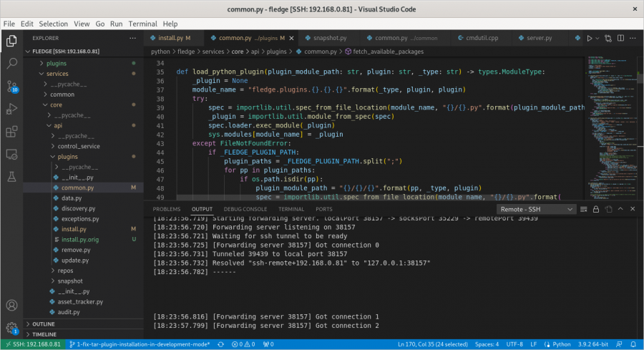Image resolution: width=644 pixels, height=350 pixels.
Task: Open Source Control view with 10 badge
Action: click(x=11, y=87)
